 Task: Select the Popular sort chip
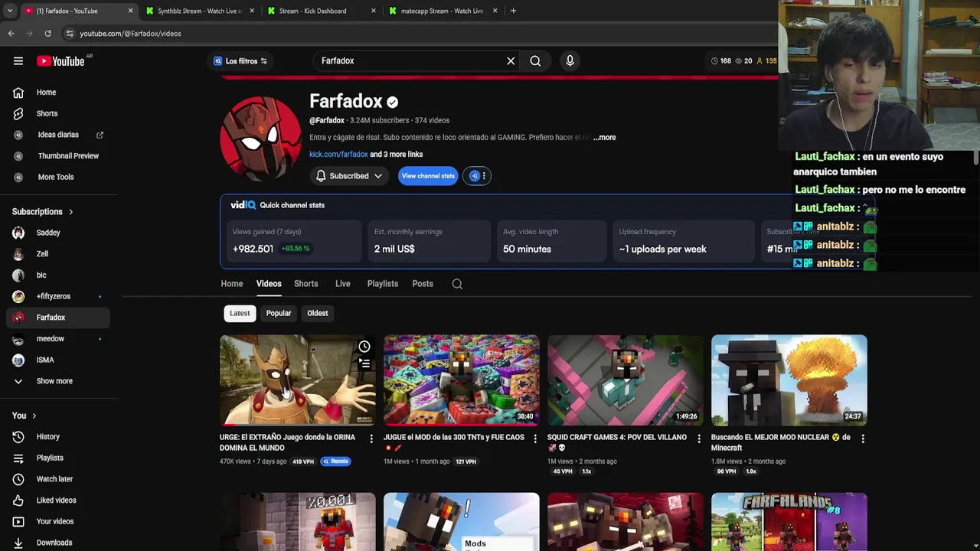click(279, 313)
